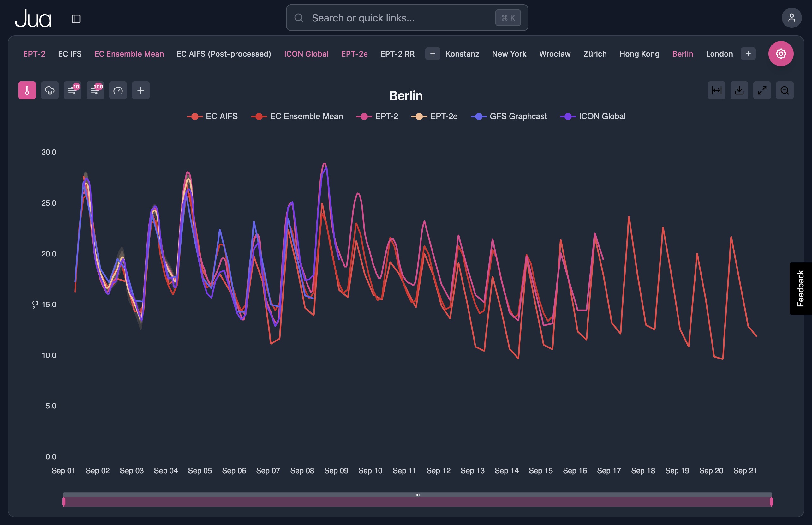
Task: Select the wind speed 10m icon
Action: click(x=72, y=90)
